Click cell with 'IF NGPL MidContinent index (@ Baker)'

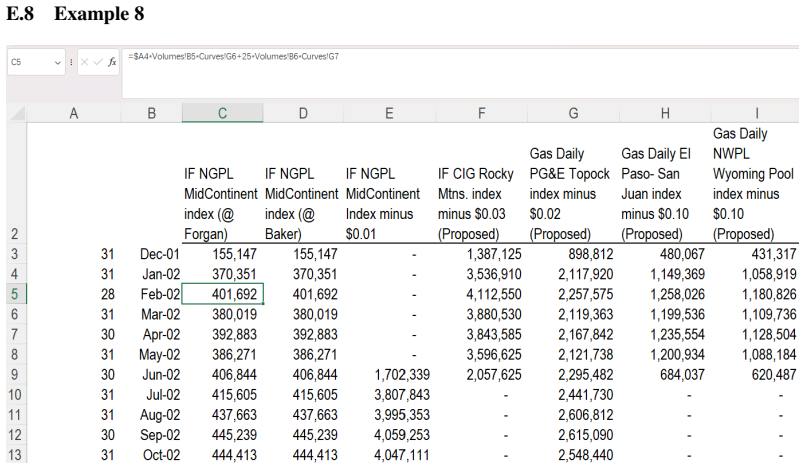click(x=303, y=204)
